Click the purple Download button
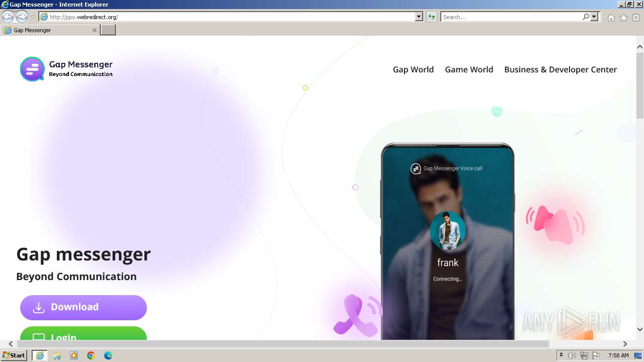Screen dimensions: 644x362 coord(84,307)
